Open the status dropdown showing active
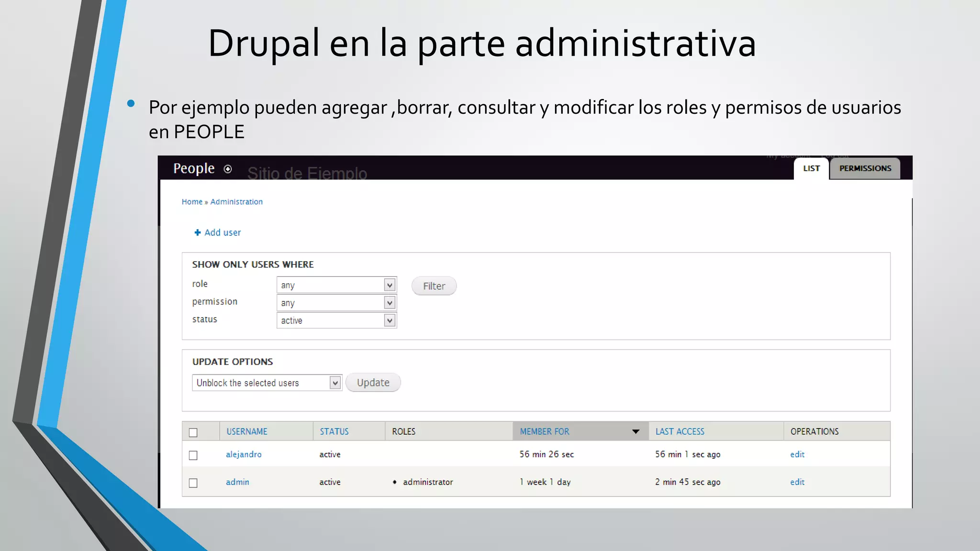The image size is (980, 551). [x=336, y=320]
